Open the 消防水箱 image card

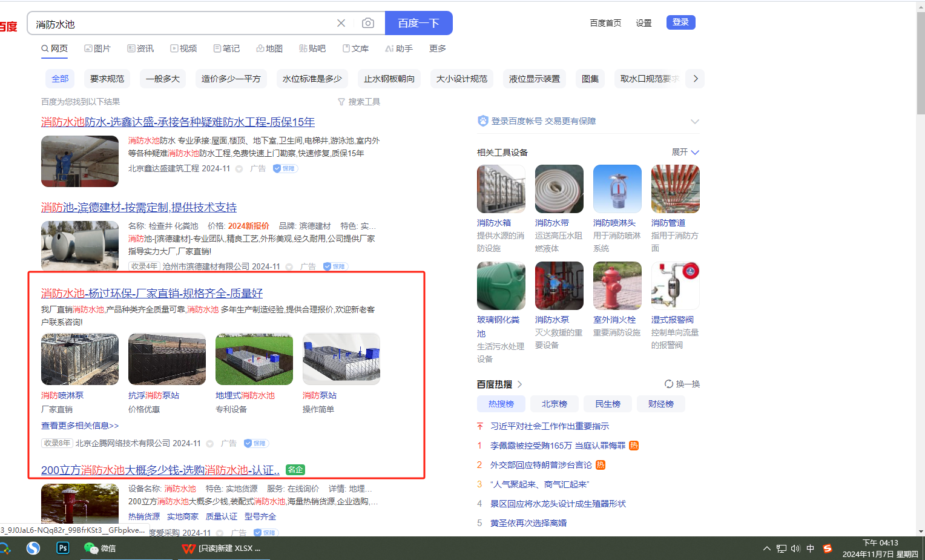[x=501, y=189]
